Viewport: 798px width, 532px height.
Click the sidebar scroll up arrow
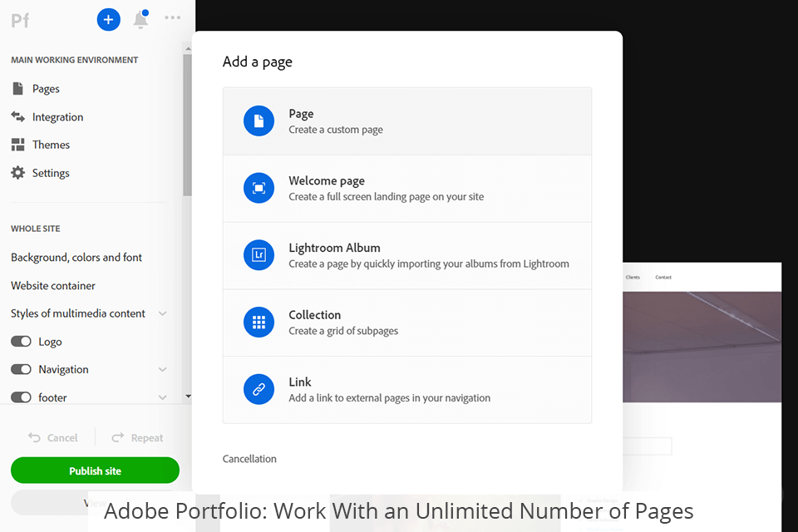pyautogui.click(x=188, y=48)
